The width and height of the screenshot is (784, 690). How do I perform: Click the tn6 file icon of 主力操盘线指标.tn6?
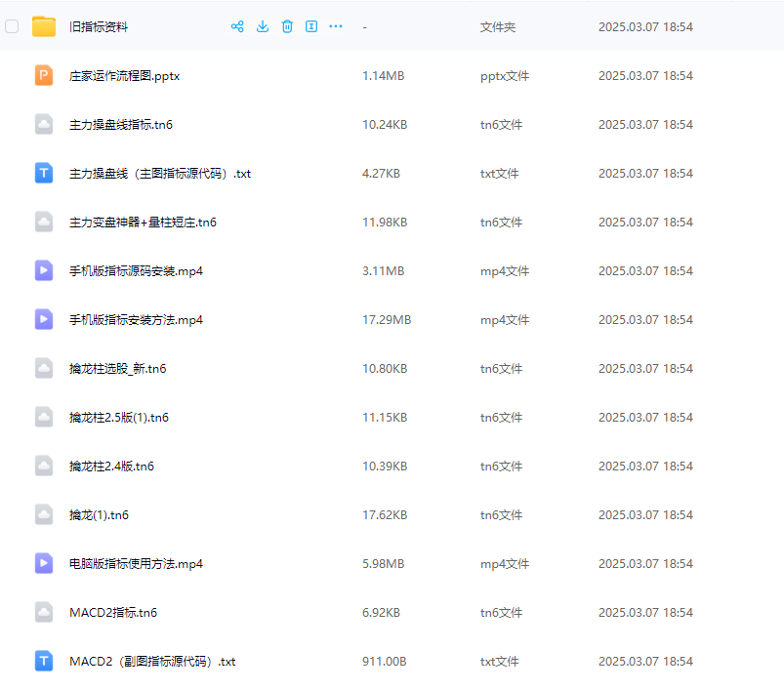click(43, 124)
